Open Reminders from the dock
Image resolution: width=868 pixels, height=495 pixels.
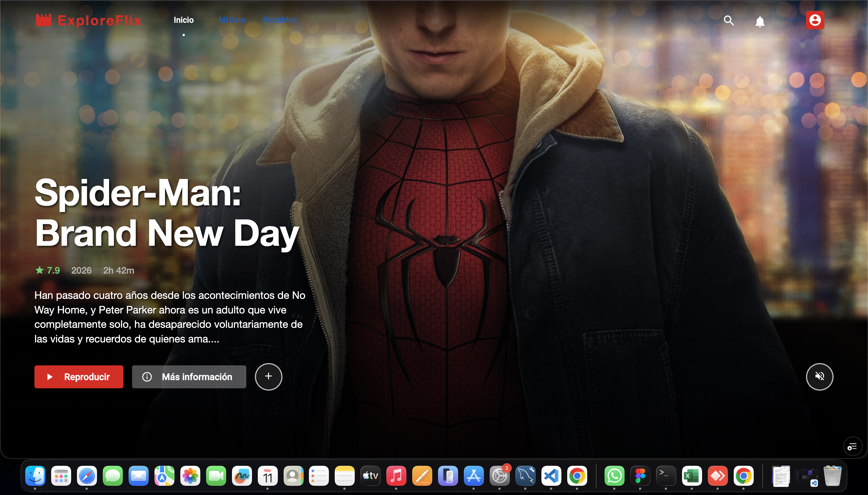(319, 475)
